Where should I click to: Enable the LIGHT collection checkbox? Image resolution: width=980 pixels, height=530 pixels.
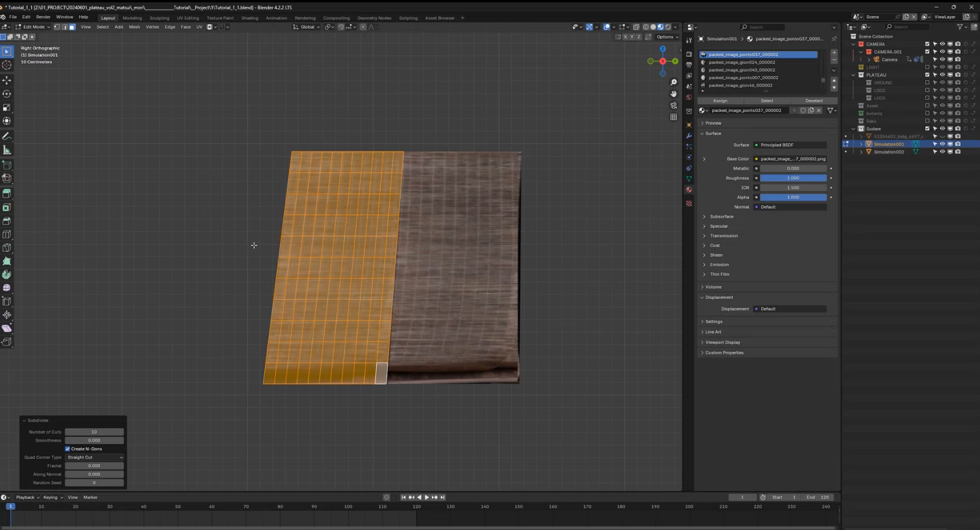[927, 67]
